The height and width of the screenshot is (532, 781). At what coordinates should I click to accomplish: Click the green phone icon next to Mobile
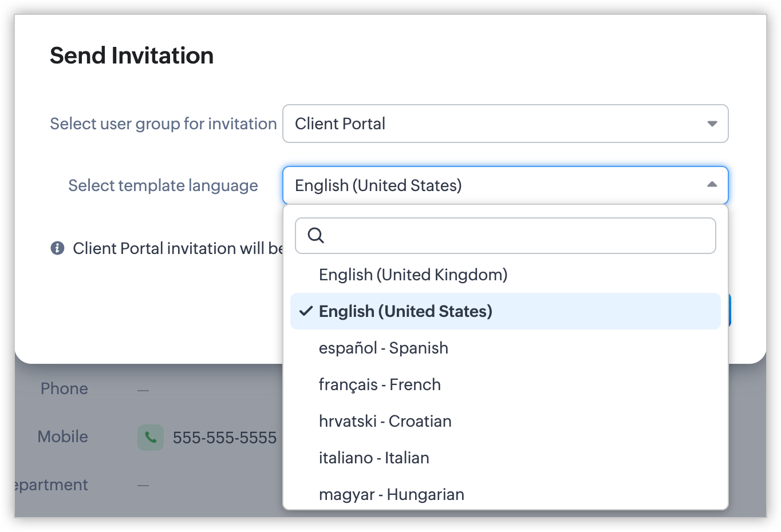pos(151,438)
